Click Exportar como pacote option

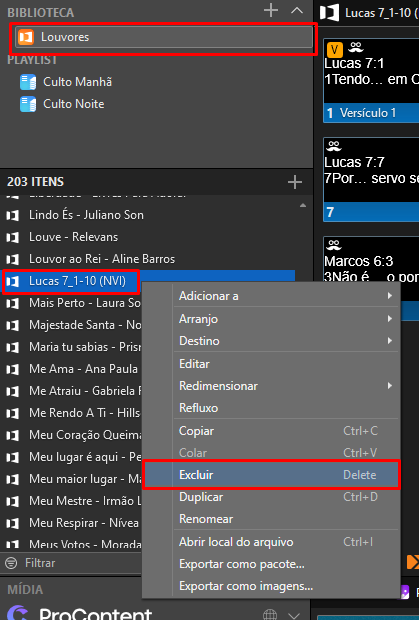pyautogui.click(x=242, y=564)
